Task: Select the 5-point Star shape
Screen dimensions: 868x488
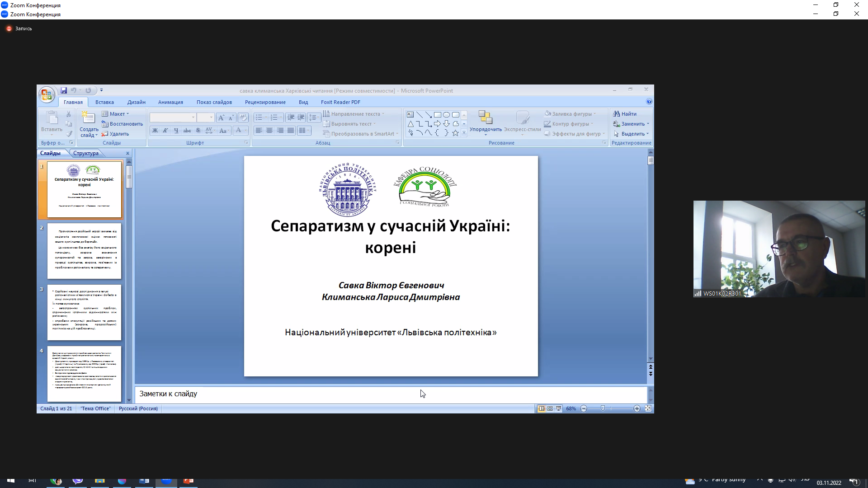Action: pyautogui.click(x=455, y=133)
